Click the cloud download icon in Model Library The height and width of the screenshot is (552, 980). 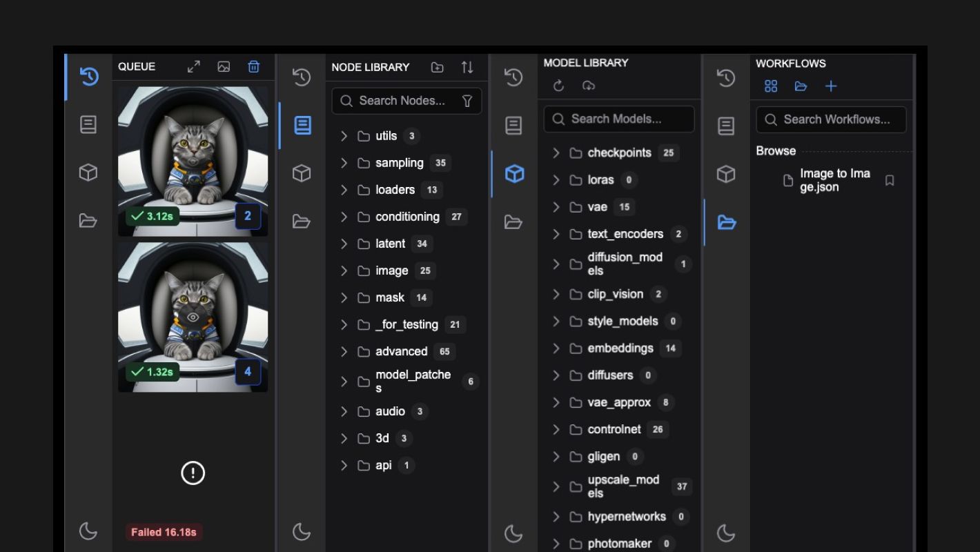[x=589, y=86]
